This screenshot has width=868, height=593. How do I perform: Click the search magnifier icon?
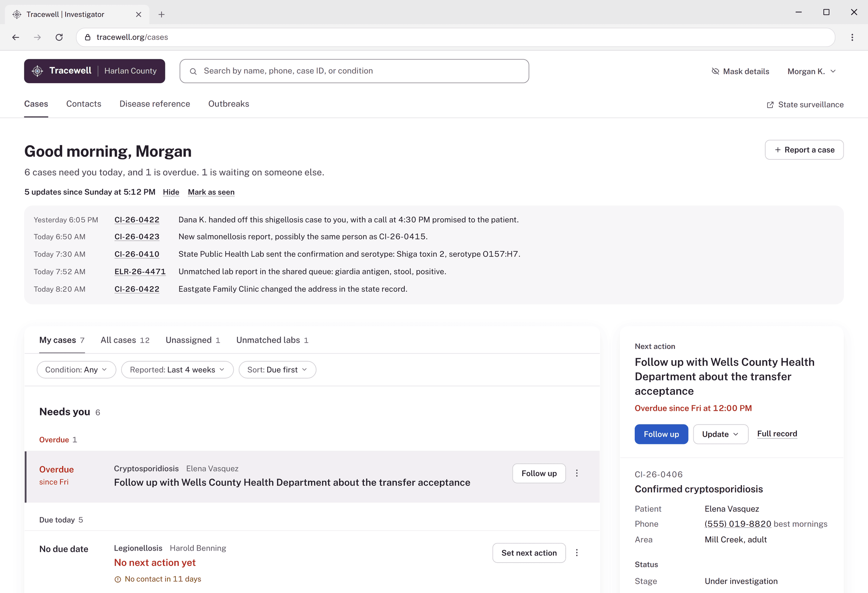[x=193, y=71]
